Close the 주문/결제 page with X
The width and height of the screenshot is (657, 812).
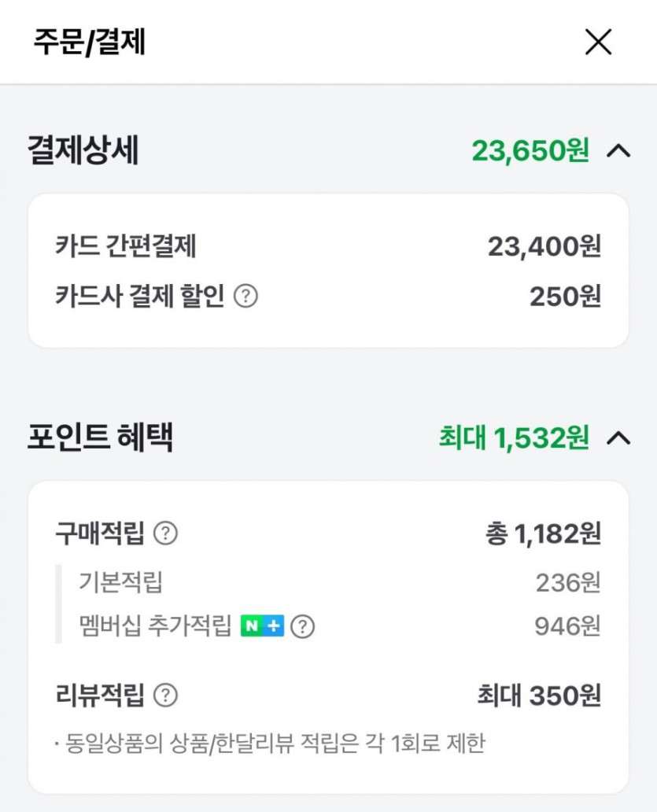(598, 42)
